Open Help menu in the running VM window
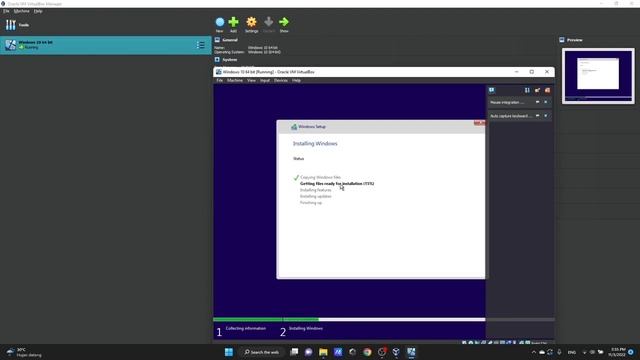This screenshot has height=360, width=640. point(296,80)
